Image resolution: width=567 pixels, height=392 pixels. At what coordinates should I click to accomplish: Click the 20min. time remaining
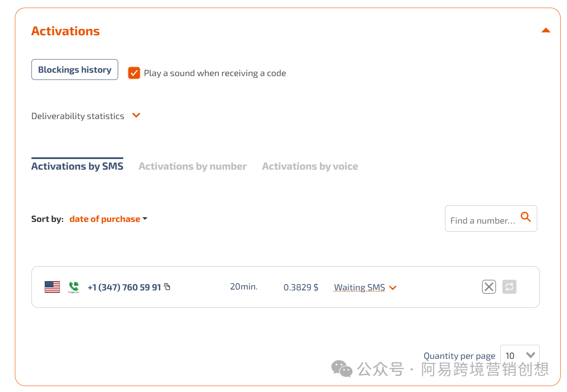(244, 287)
